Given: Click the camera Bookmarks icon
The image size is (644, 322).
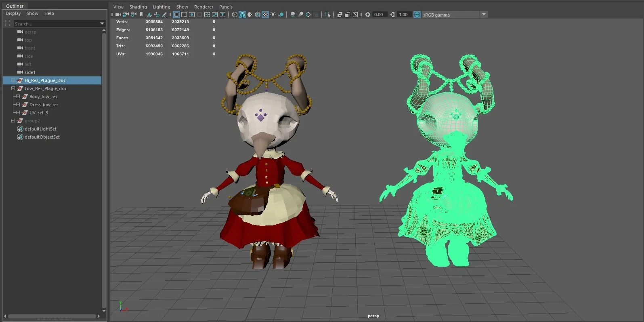Looking at the screenshot, I should 141,15.
